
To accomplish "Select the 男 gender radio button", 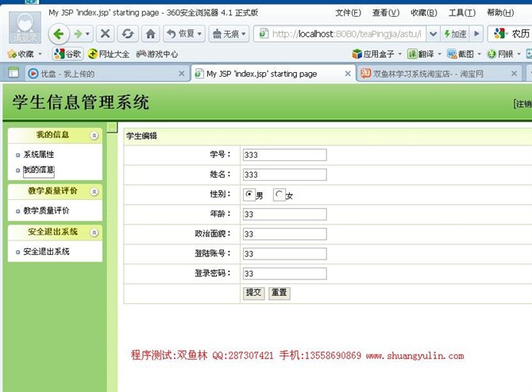I will pyautogui.click(x=249, y=194).
